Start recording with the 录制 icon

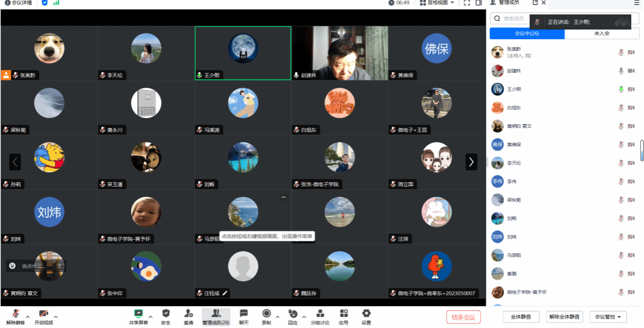[266, 316]
